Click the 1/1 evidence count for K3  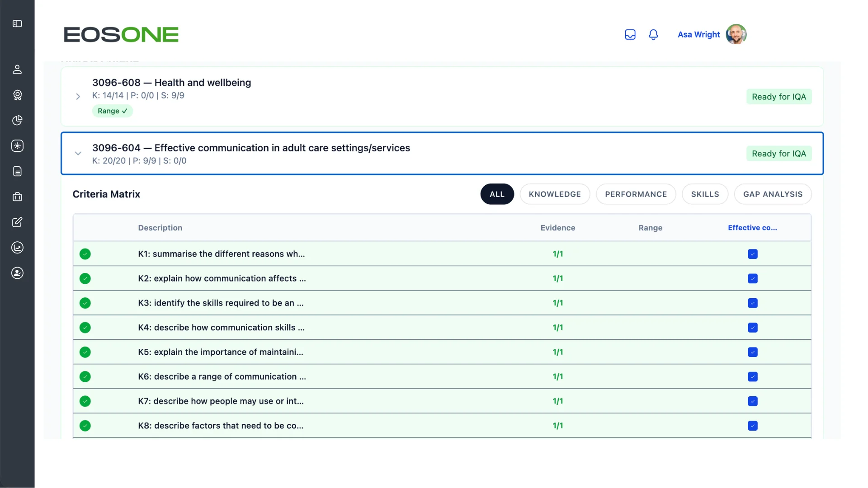[557, 303]
